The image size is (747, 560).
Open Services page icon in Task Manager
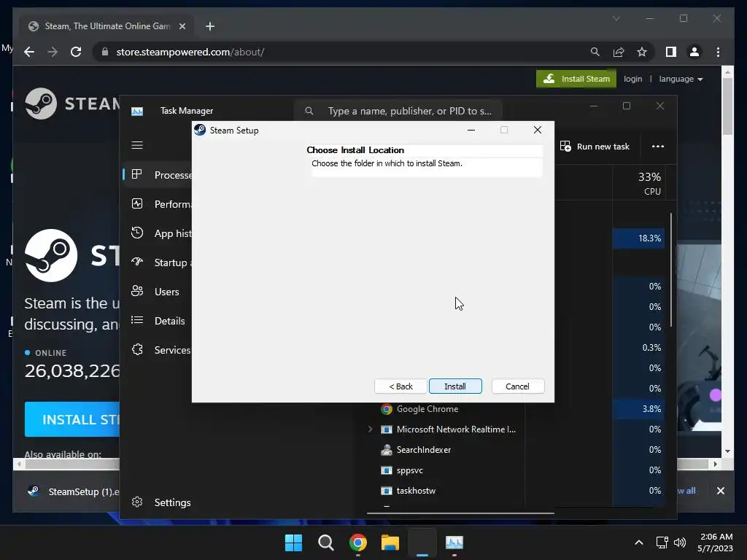tap(137, 349)
